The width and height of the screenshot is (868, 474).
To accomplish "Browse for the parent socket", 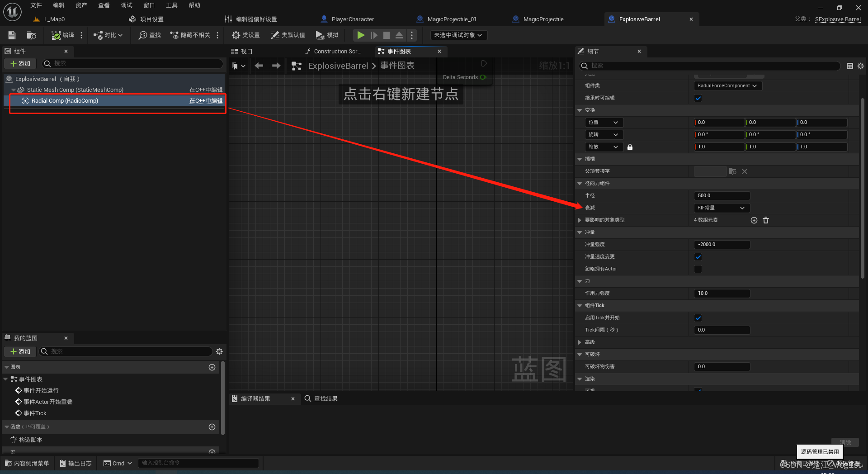I will 733,171.
